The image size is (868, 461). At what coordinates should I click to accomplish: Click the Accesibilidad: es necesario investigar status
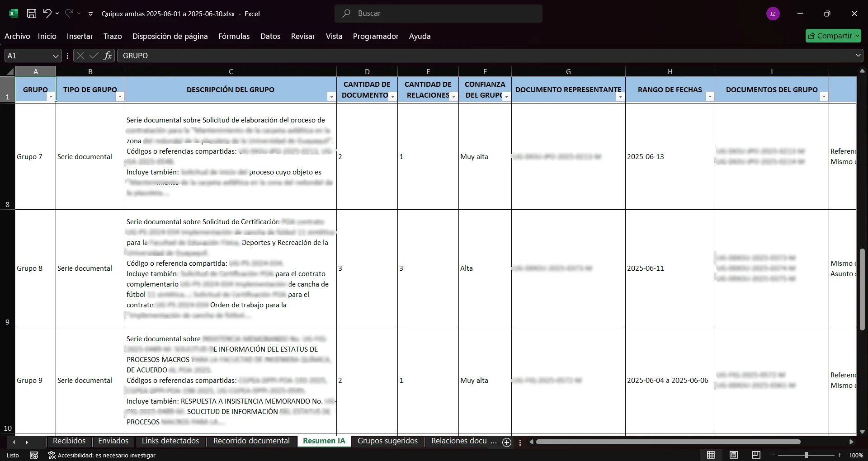pos(102,455)
